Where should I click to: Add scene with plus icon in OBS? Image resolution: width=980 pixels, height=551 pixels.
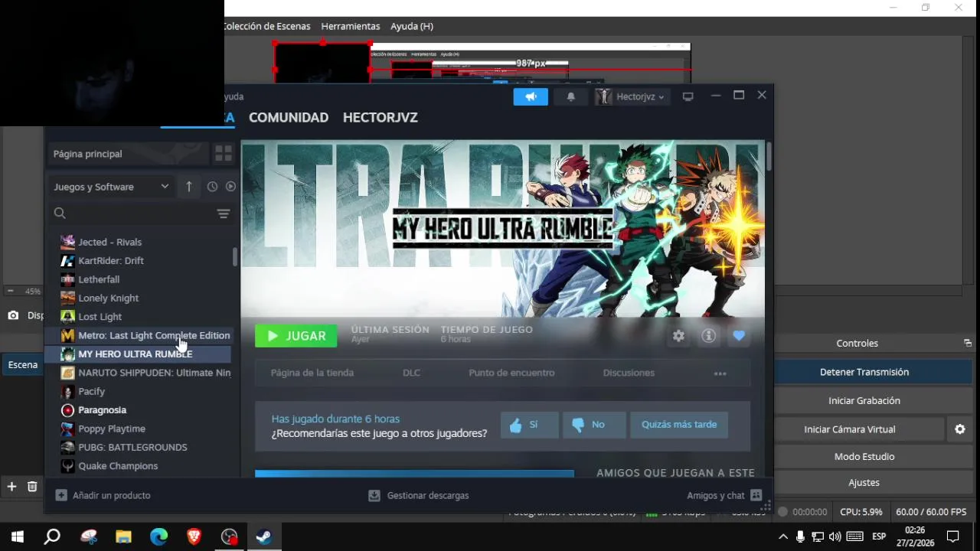click(x=11, y=487)
